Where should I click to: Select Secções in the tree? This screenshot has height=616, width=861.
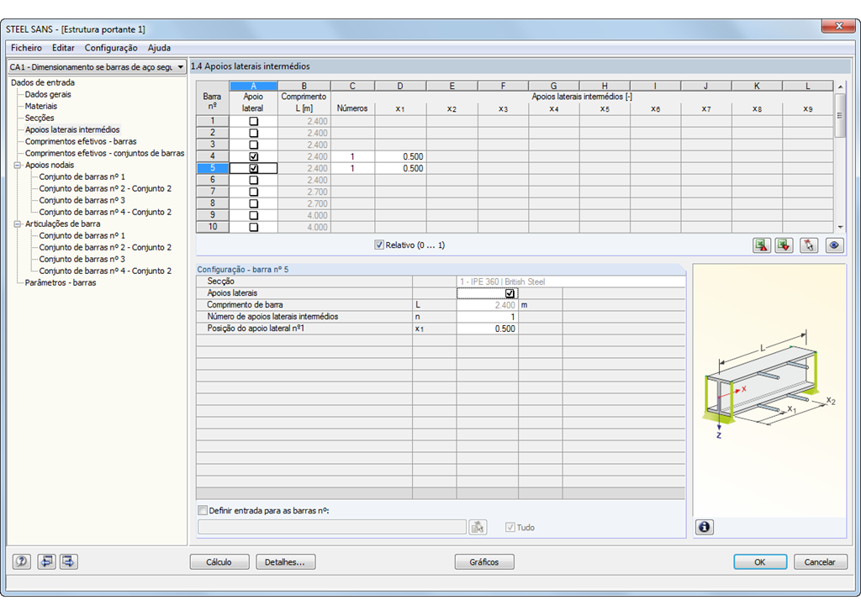click(x=40, y=118)
